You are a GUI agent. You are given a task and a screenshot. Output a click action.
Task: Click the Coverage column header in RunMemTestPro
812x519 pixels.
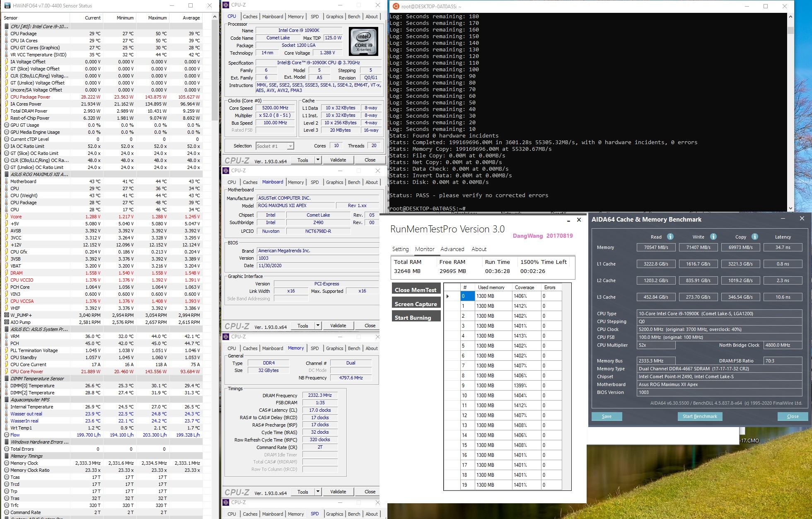pos(526,287)
